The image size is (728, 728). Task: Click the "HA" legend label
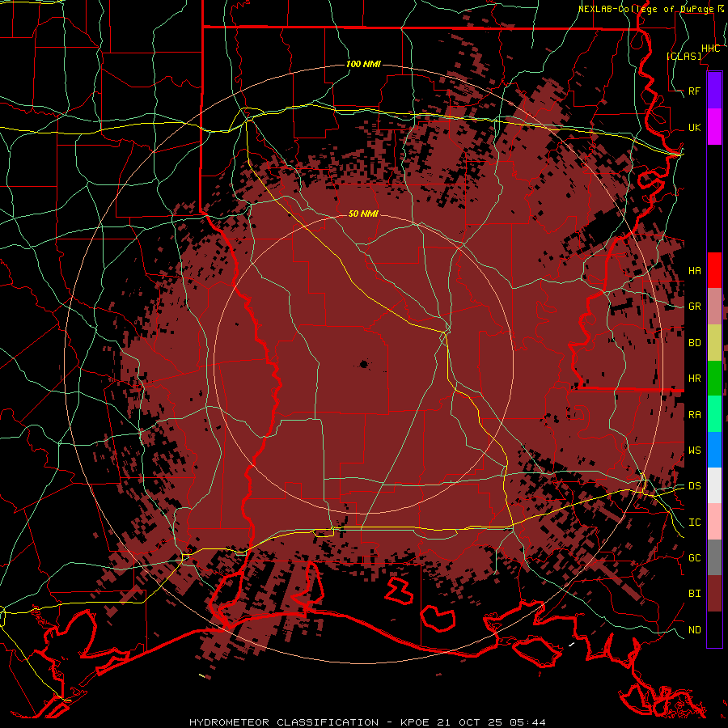[694, 271]
